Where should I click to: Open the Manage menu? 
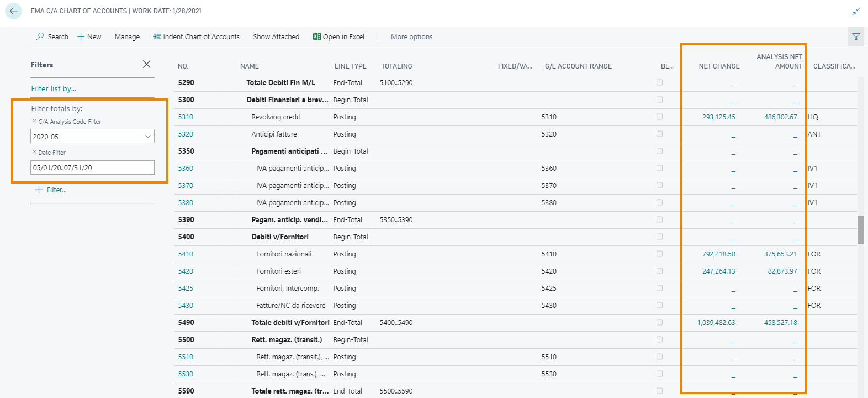127,37
